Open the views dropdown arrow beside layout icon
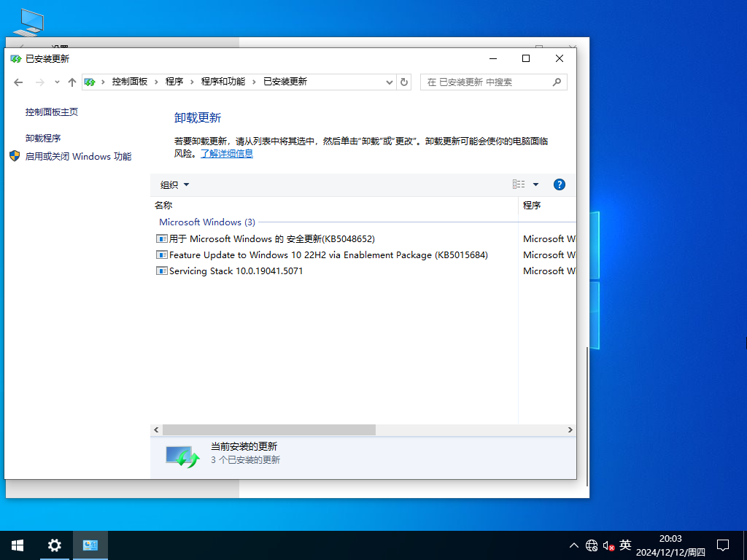The width and height of the screenshot is (747, 560). pos(535,184)
